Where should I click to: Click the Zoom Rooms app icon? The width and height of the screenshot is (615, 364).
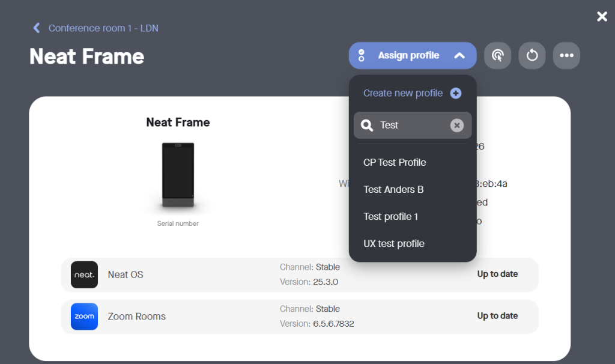[x=84, y=317]
